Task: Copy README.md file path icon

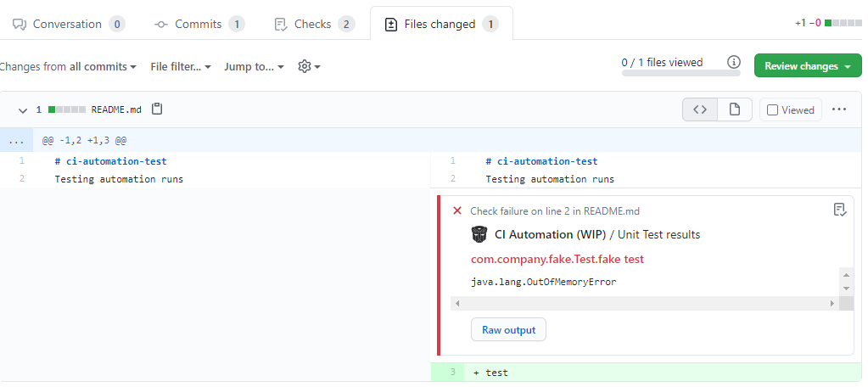Action: click(157, 109)
